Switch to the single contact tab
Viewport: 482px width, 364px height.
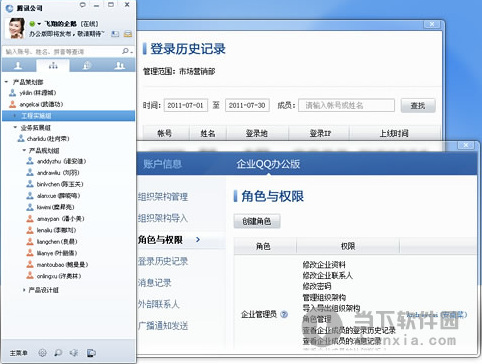click(x=18, y=65)
